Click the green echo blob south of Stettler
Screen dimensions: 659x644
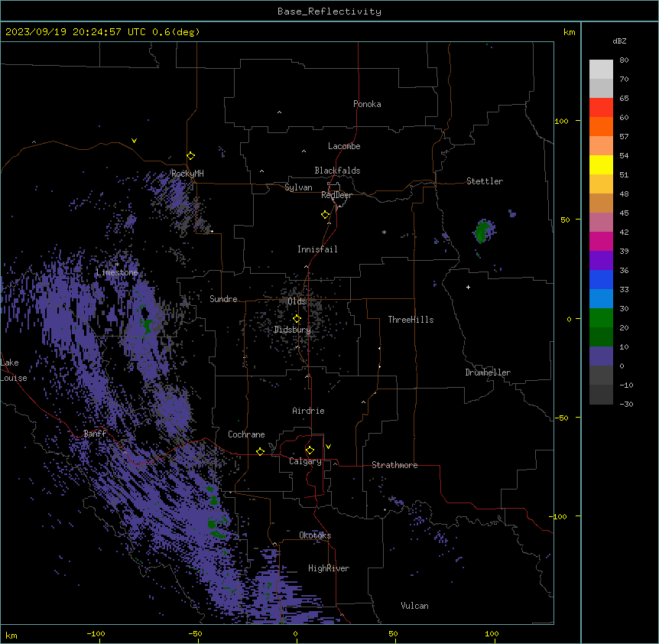483,231
